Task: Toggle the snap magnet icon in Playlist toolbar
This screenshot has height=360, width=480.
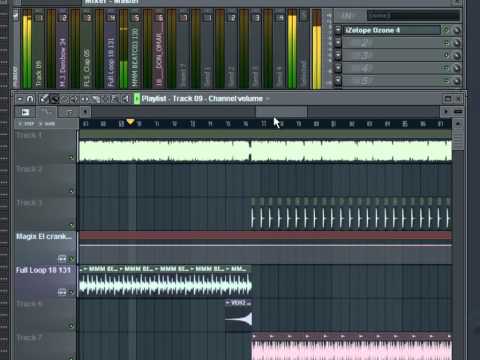Action: [30, 99]
